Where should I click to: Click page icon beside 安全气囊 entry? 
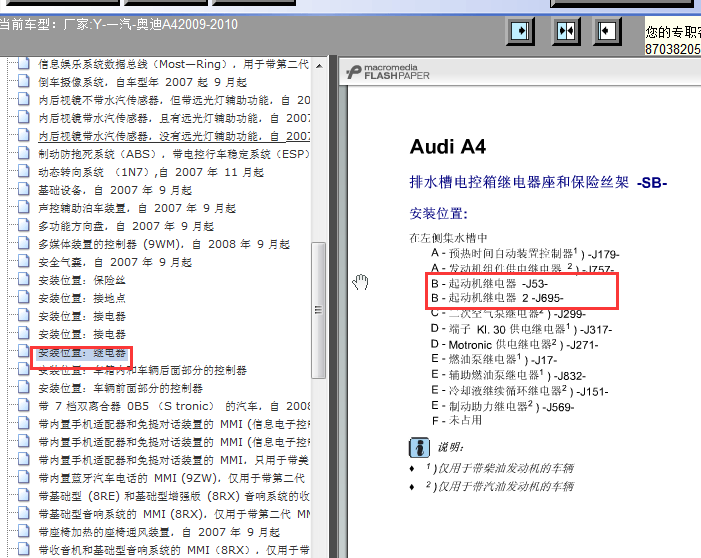24,261
